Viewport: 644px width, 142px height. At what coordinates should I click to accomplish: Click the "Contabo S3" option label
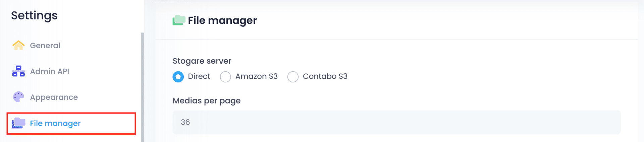tap(325, 76)
